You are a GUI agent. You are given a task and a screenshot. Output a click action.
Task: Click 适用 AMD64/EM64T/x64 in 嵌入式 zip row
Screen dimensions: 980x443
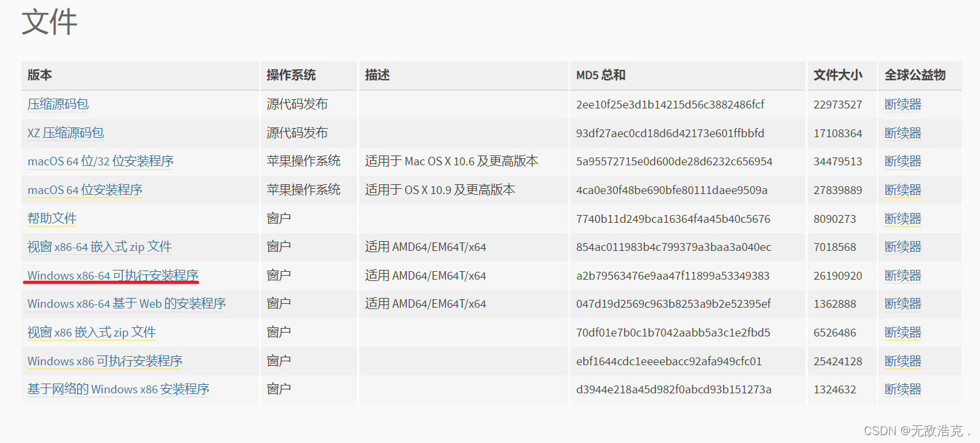(426, 247)
